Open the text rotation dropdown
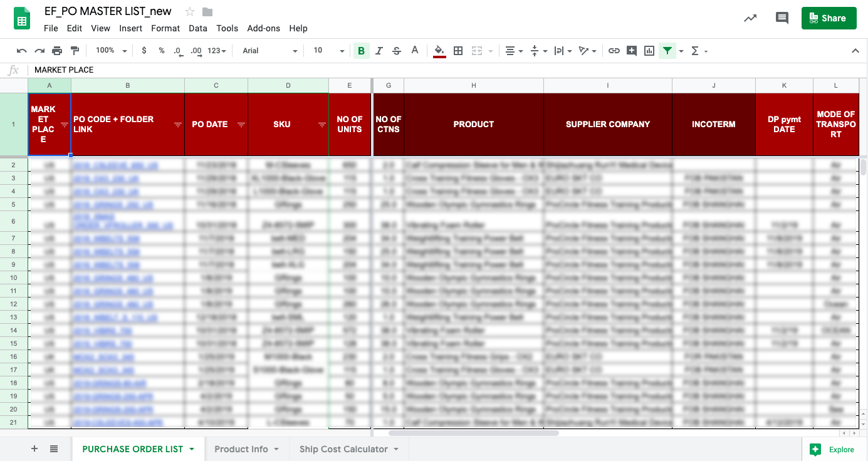Viewport: 868px width, 461px height. [587, 51]
